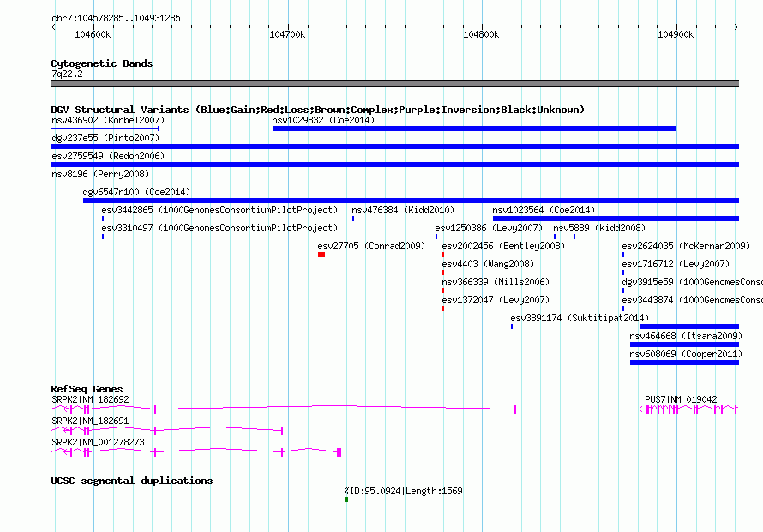The height and width of the screenshot is (532, 763).
Task: Select the 7q22.2 band label
Action: 67,74
